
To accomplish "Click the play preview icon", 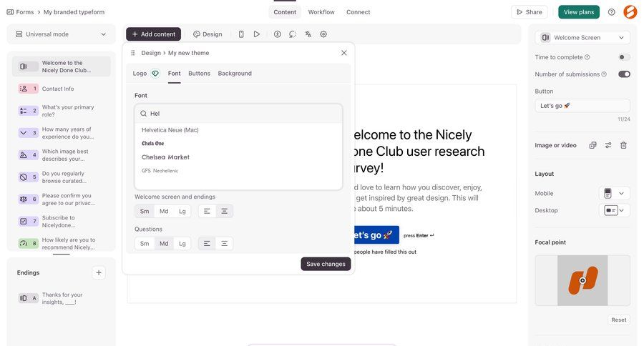I will [x=257, y=34].
